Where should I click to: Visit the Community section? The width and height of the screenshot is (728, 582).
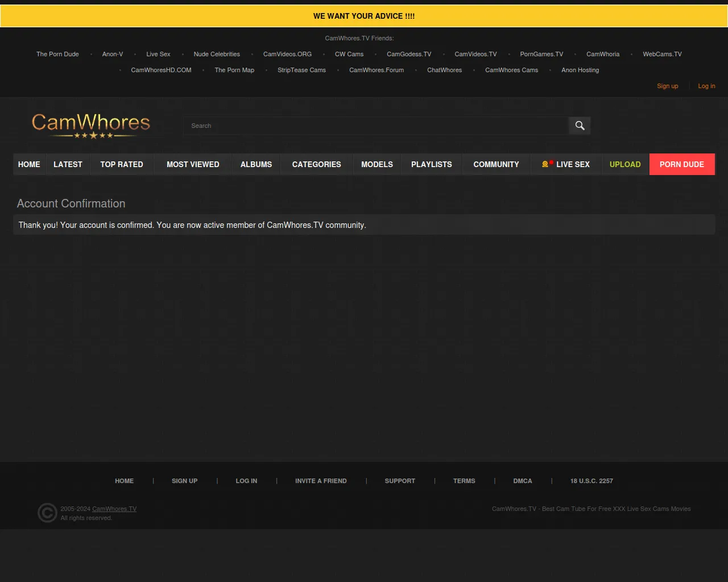tap(496, 164)
